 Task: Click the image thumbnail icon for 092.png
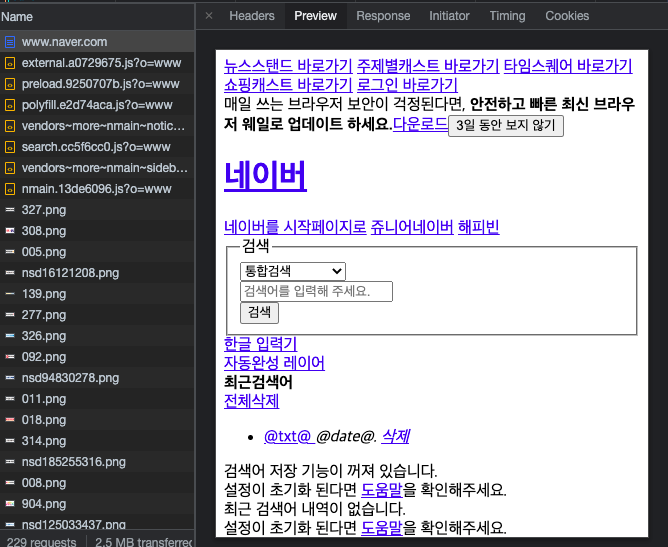[10, 357]
